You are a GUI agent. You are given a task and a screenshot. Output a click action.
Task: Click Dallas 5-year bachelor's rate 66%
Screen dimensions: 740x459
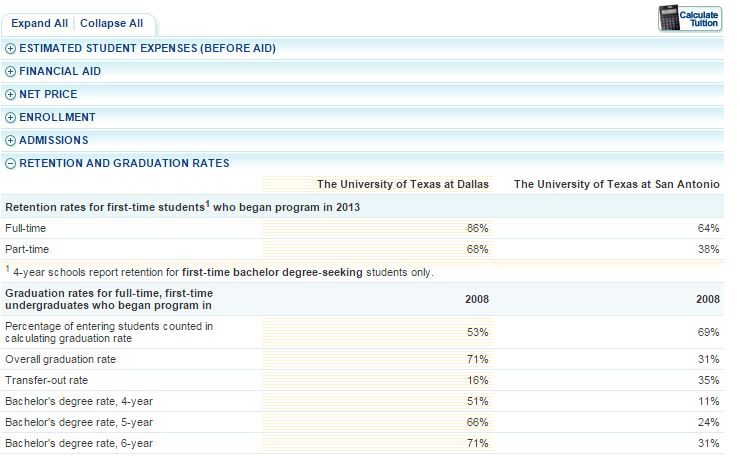pos(478,423)
